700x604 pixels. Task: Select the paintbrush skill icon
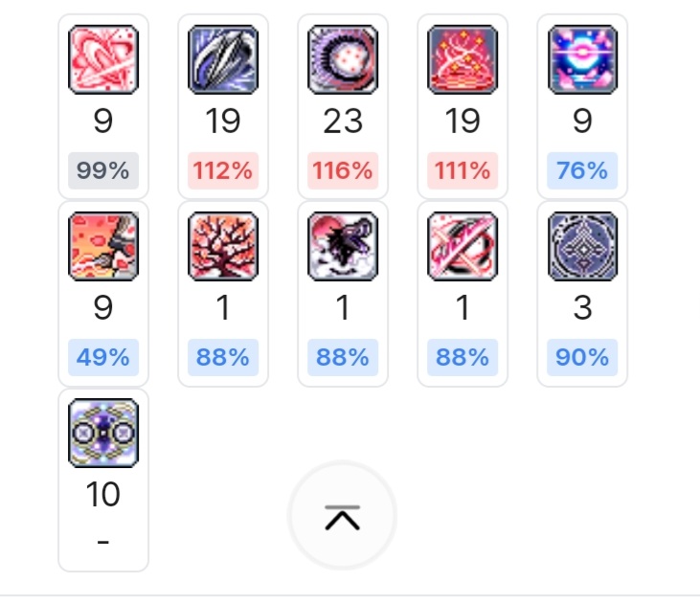(103, 246)
